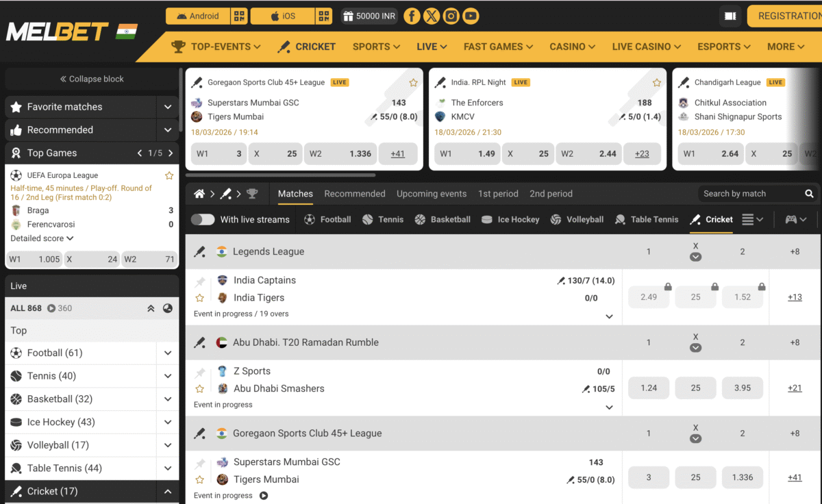Click the Search by match field
Image resolution: width=822 pixels, height=504 pixels.
coord(750,194)
